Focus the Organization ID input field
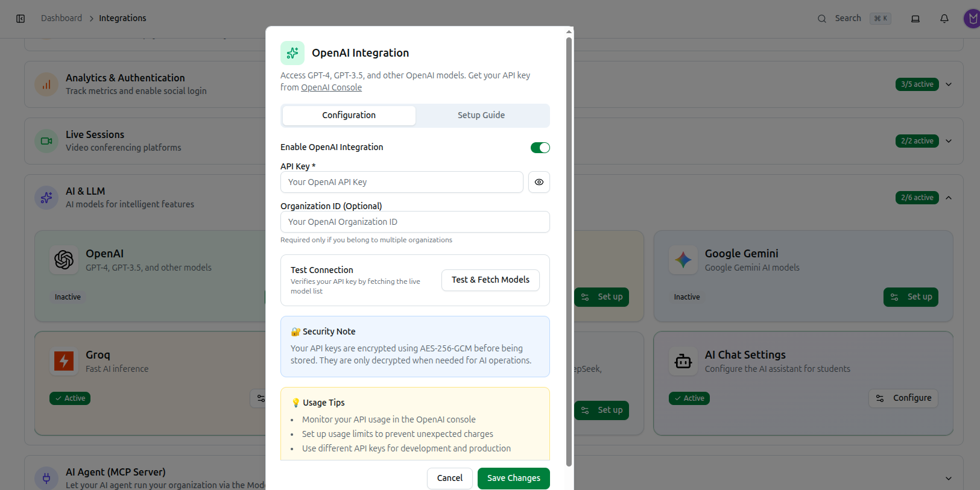The width and height of the screenshot is (980, 490). pyautogui.click(x=415, y=222)
